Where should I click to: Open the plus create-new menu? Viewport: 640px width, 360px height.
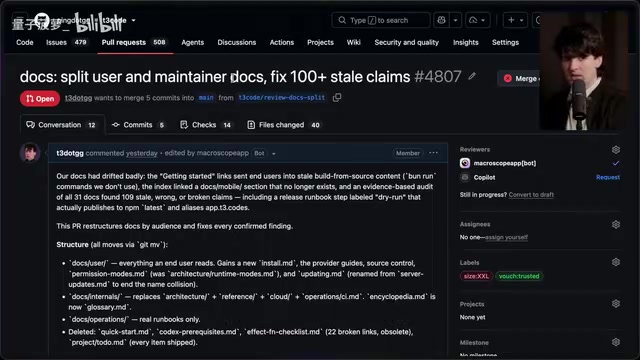tap(515, 20)
